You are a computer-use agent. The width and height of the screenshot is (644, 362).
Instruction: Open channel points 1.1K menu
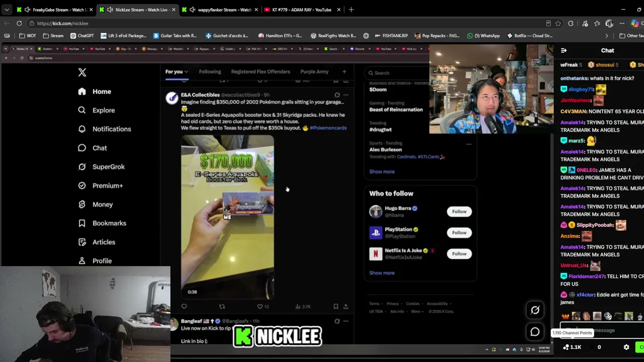pyautogui.click(x=572, y=347)
